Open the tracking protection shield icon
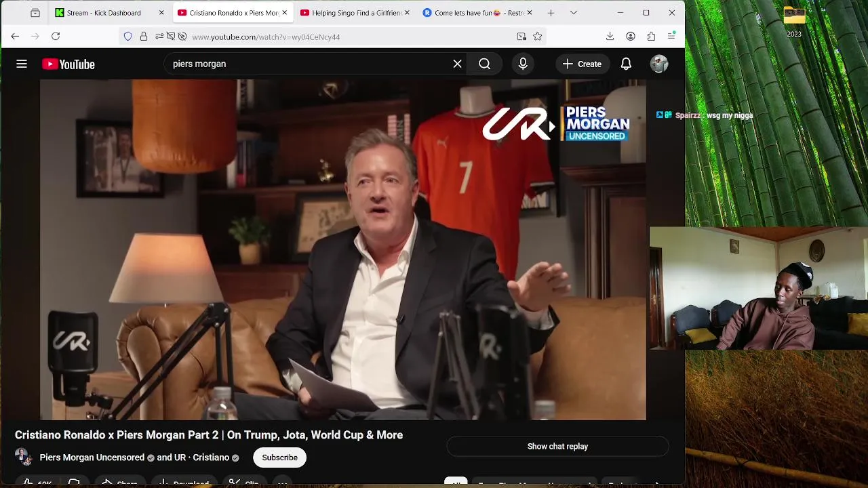Viewport: 868px width, 488px height. tap(127, 37)
